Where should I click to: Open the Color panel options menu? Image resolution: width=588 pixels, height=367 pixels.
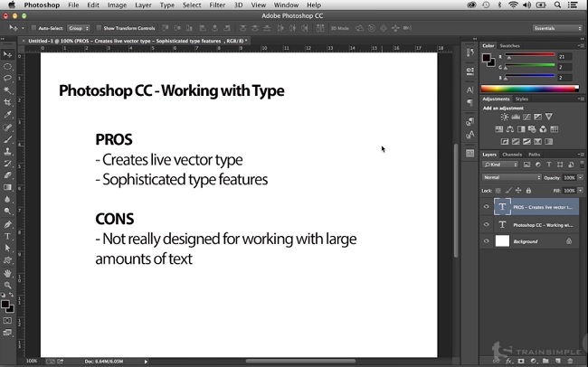(x=581, y=46)
